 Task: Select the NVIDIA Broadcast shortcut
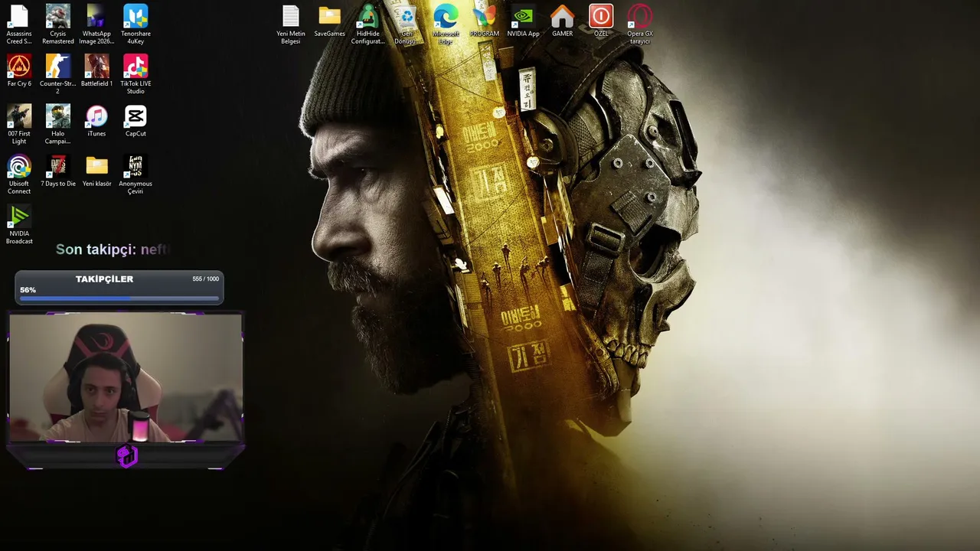(x=19, y=224)
